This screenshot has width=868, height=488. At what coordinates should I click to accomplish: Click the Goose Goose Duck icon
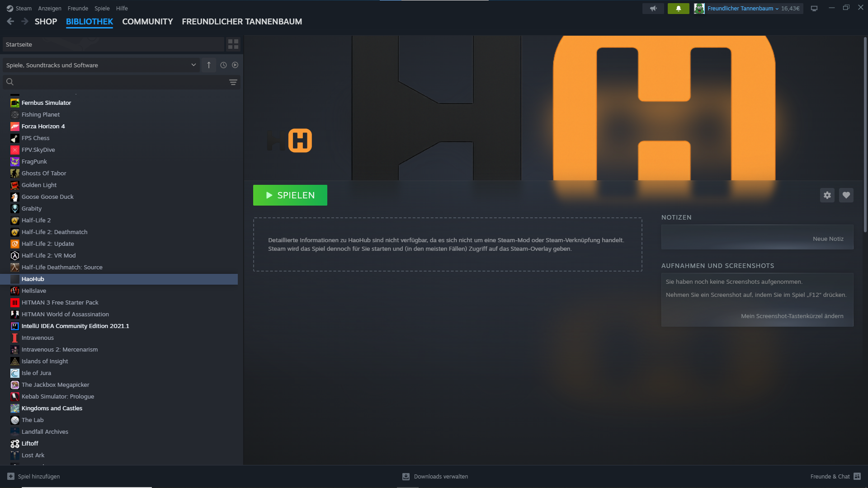(x=15, y=197)
